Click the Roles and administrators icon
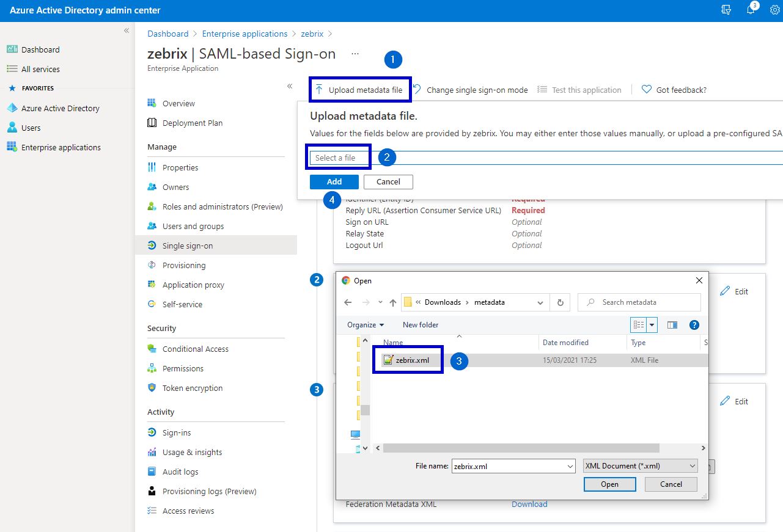 152,206
